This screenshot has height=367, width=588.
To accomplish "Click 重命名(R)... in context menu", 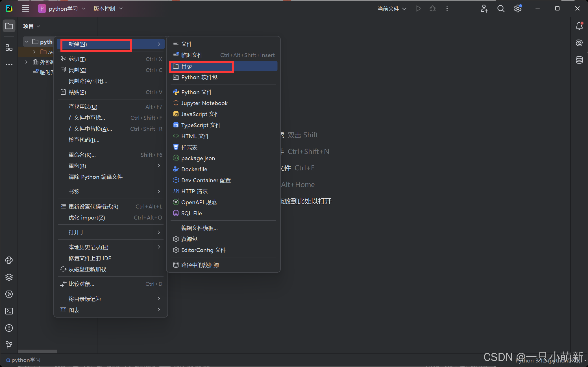I will (x=82, y=155).
